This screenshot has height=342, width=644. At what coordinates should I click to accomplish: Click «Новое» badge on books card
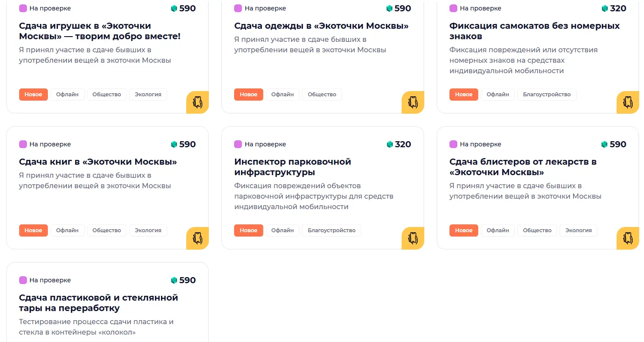click(x=34, y=230)
